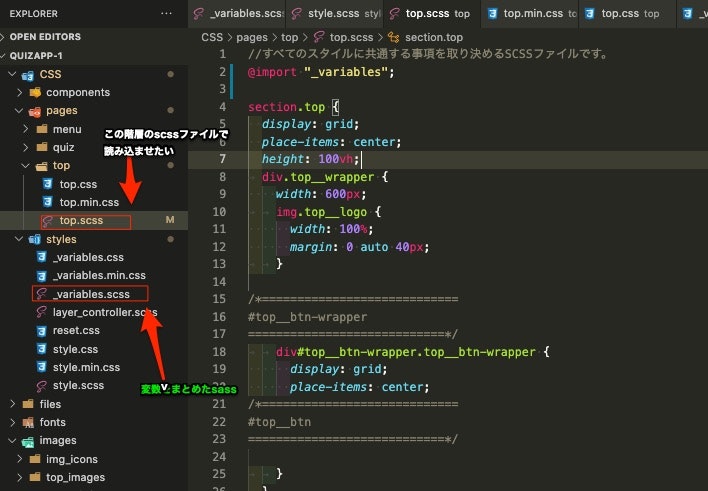This screenshot has height=491, width=708.
Task: Click the top folder breadcrumb segment
Action: (289, 37)
